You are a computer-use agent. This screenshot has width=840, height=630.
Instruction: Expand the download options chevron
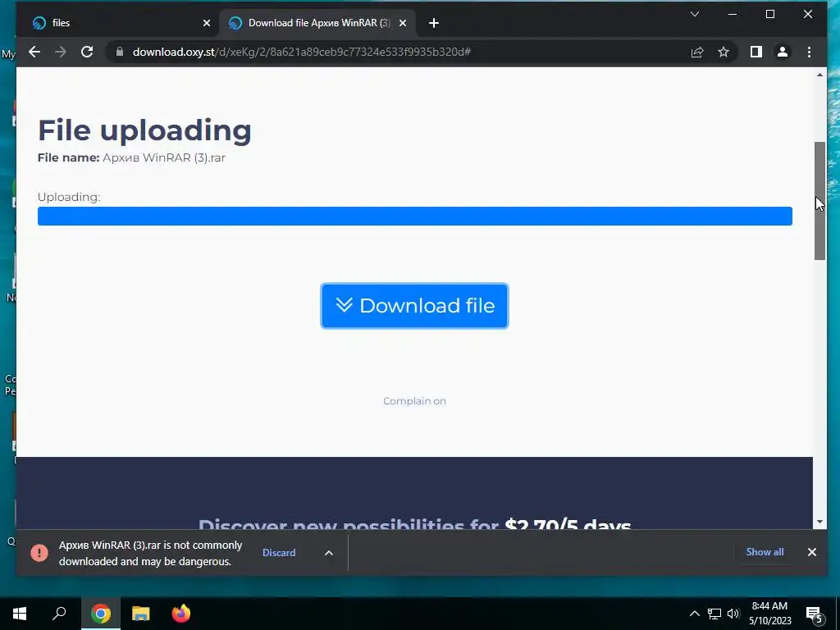point(329,553)
